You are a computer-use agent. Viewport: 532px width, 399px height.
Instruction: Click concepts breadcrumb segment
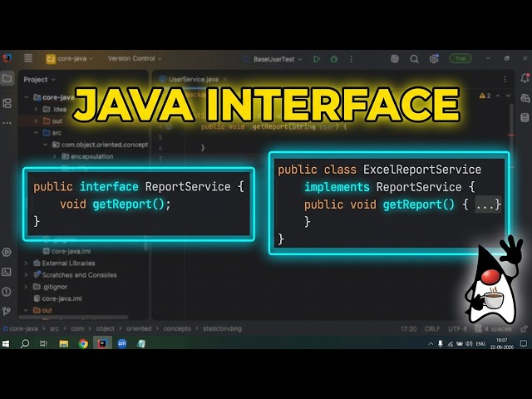[177, 328]
